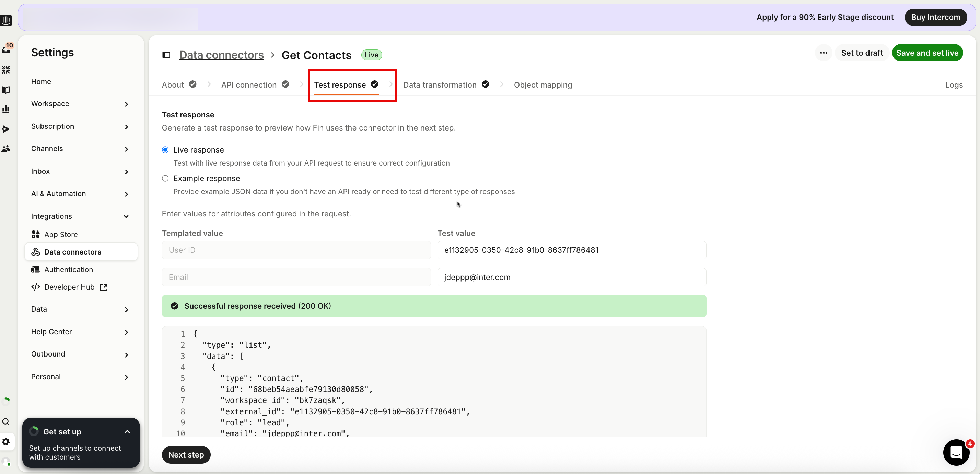Open the Logs tab

pyautogui.click(x=954, y=85)
